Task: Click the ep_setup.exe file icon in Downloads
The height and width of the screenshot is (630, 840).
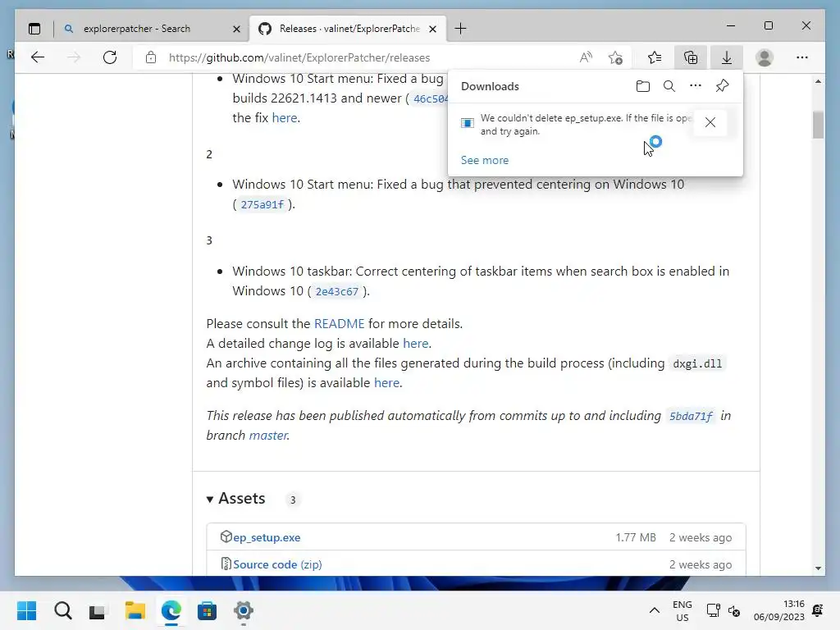Action: (467, 123)
